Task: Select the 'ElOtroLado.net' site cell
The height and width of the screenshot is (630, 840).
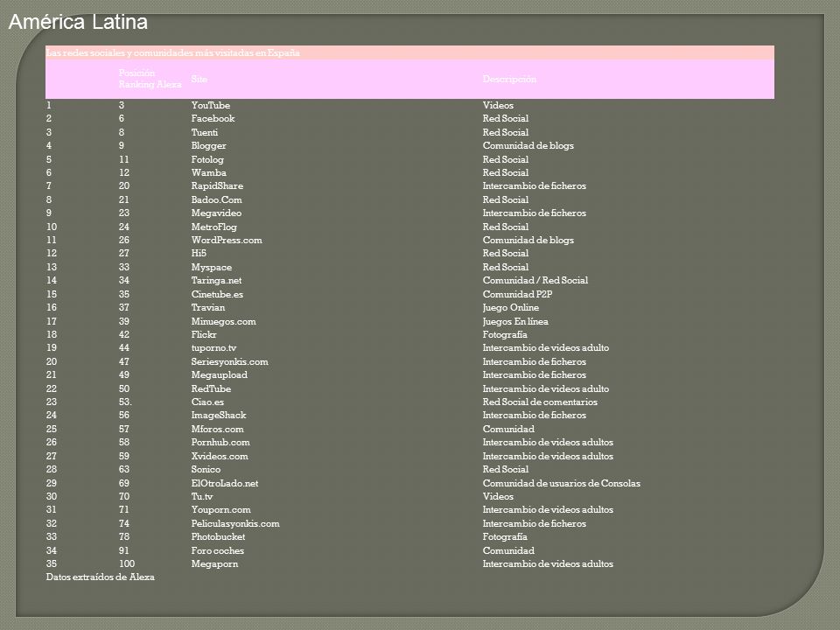Action: coord(225,483)
